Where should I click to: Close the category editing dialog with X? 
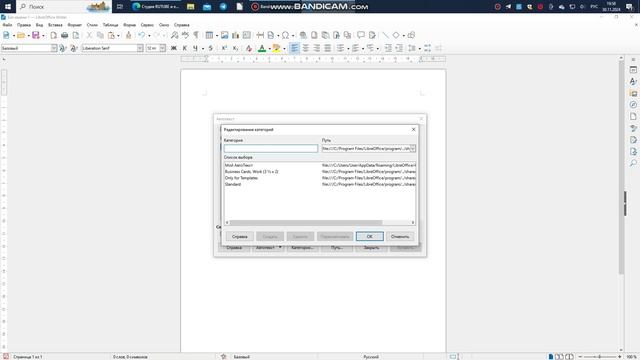point(413,129)
